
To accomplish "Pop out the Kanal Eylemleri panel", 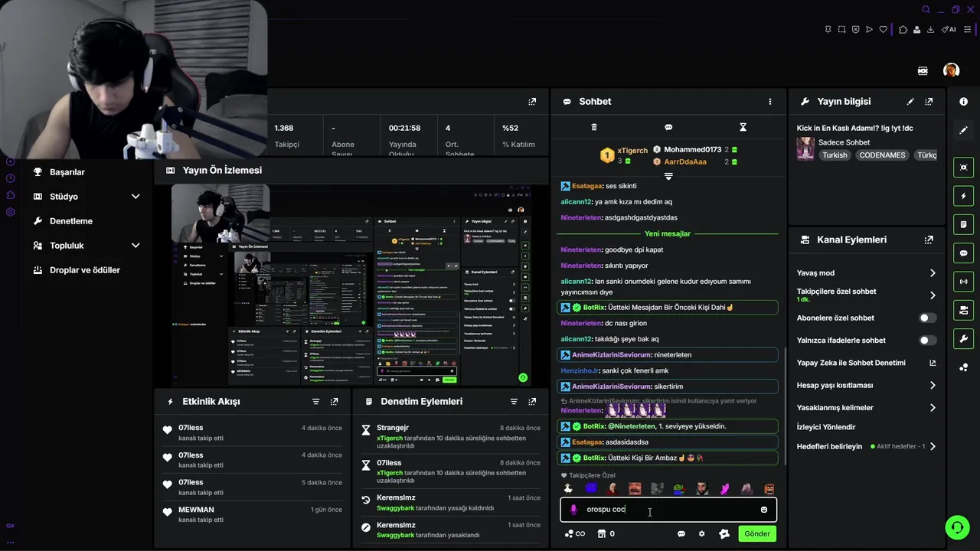I will coord(929,240).
